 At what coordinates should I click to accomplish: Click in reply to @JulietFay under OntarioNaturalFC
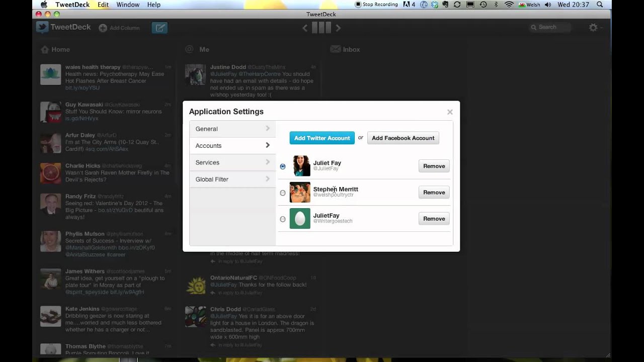[x=239, y=293]
